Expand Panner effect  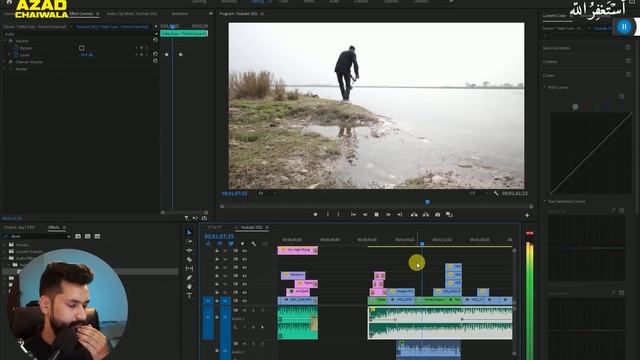click(5, 69)
